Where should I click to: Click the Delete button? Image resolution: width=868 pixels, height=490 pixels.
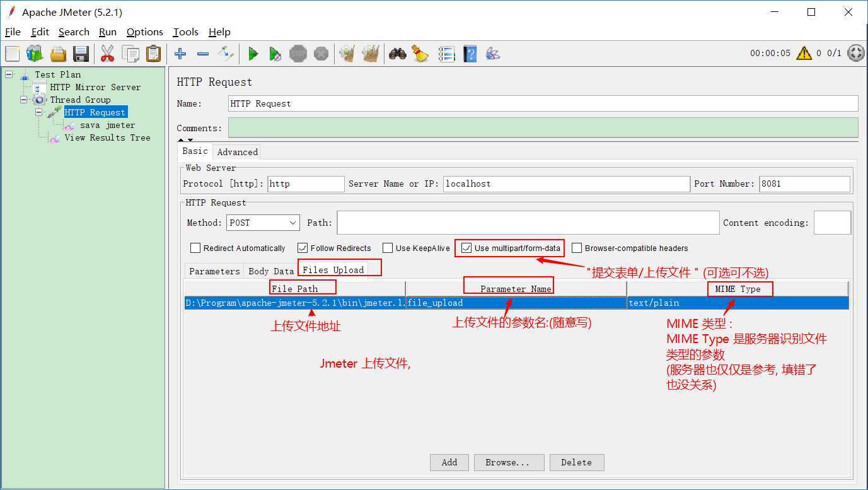tap(577, 462)
